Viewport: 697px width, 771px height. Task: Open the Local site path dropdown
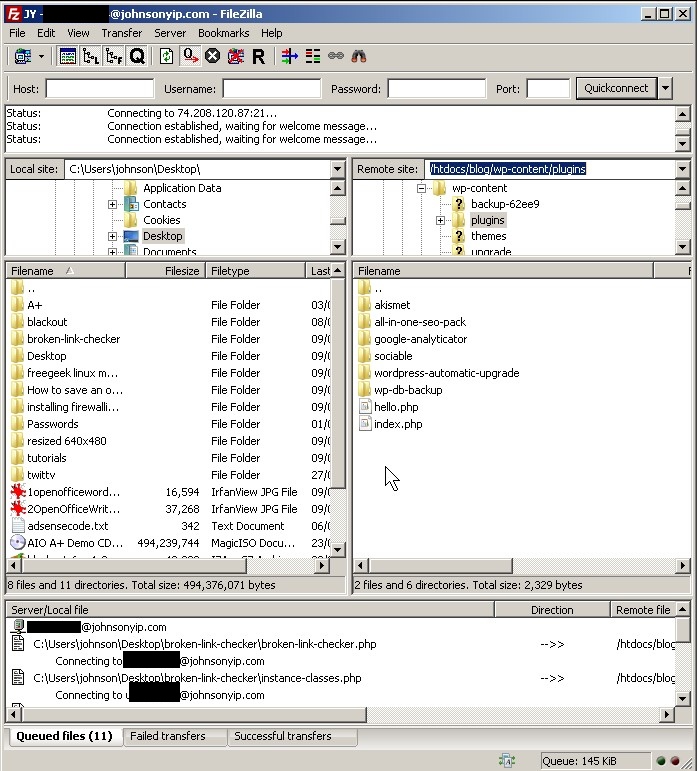click(337, 169)
